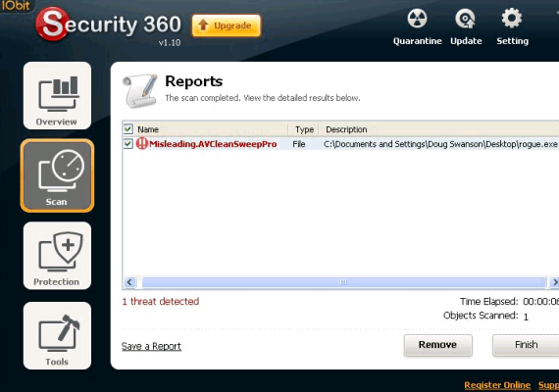
Task: Click the left scroll arrow of results list
Action: tap(129, 282)
